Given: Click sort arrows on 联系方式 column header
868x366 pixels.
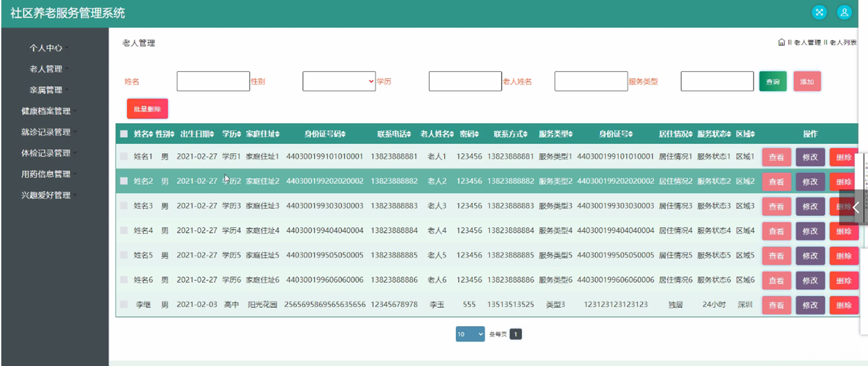Looking at the screenshot, I should coord(527,134).
